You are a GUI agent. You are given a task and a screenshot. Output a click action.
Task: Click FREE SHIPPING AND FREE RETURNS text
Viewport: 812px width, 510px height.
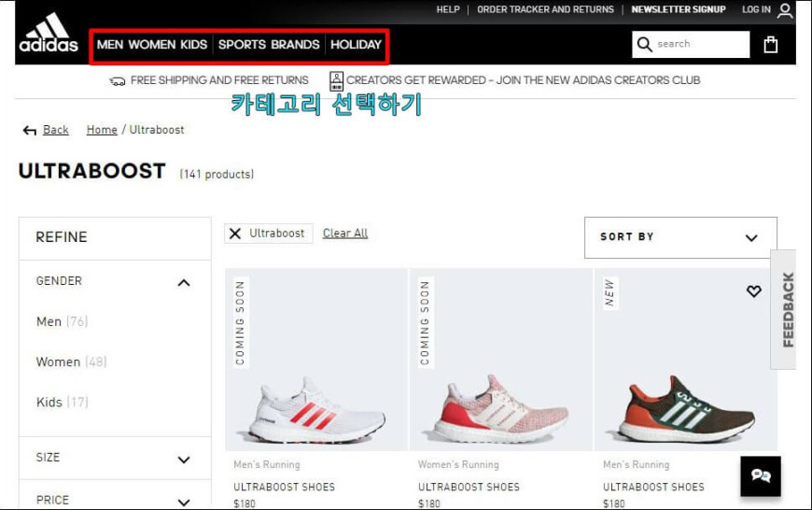219,80
